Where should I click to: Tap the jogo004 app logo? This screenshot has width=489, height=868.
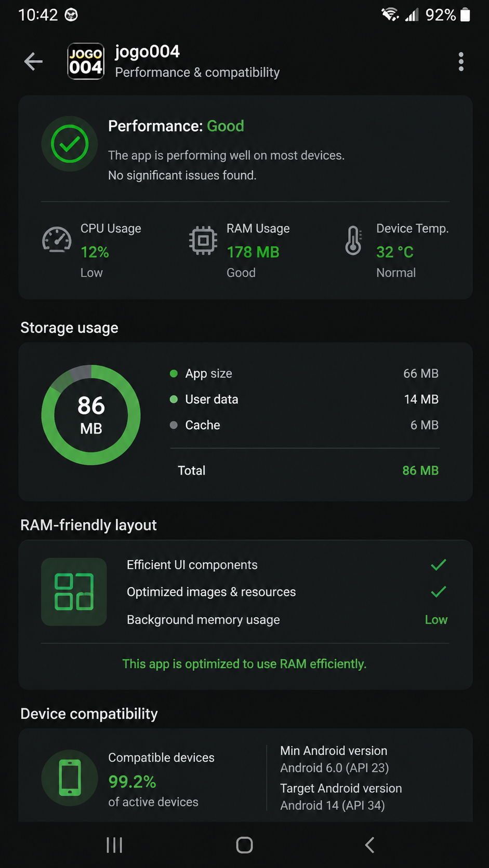click(86, 61)
